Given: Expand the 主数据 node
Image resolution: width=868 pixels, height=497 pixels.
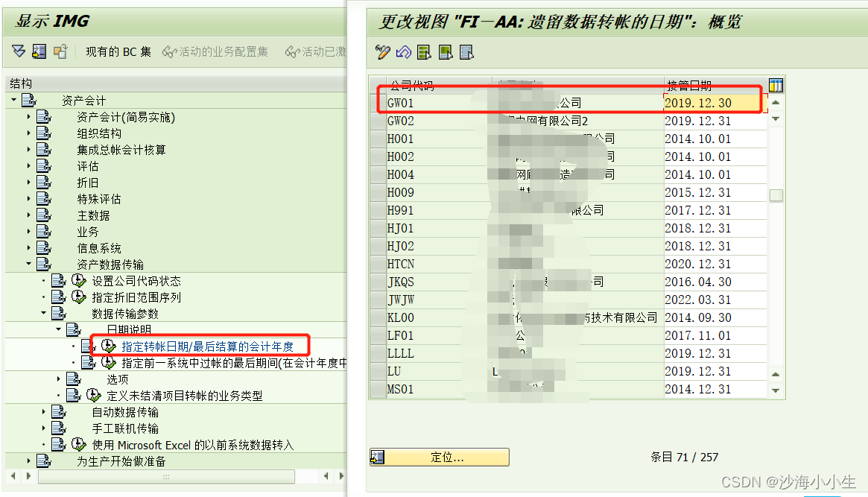Looking at the screenshot, I should pyautogui.click(x=29, y=215).
